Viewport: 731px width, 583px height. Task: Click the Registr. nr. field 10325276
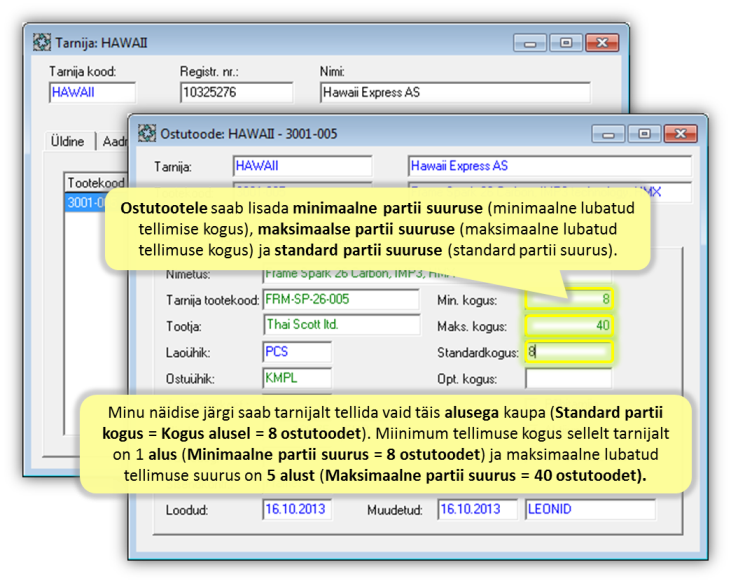point(237,92)
